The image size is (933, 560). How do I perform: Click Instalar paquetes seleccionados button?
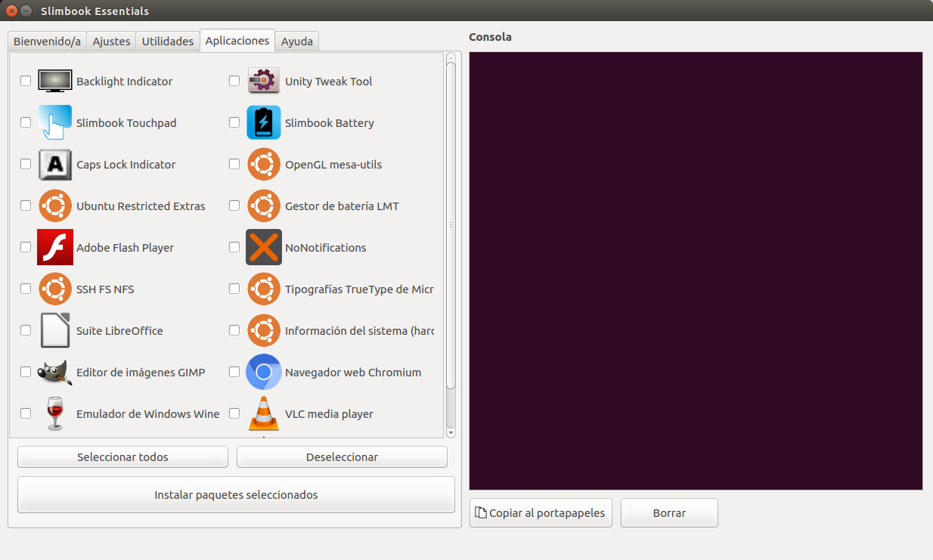click(236, 495)
